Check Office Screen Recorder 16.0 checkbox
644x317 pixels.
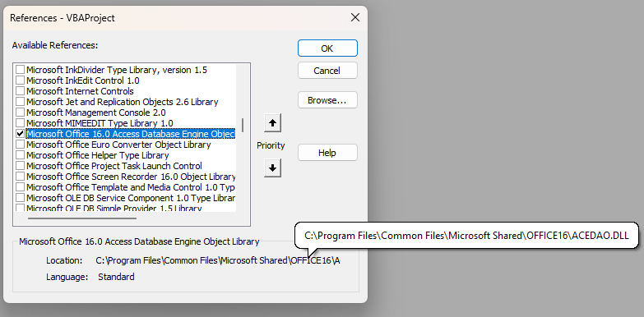[20, 177]
